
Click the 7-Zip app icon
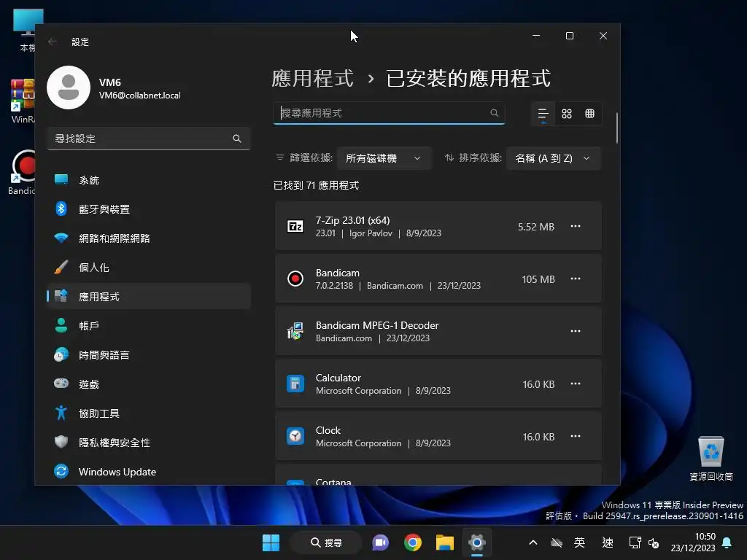295,226
